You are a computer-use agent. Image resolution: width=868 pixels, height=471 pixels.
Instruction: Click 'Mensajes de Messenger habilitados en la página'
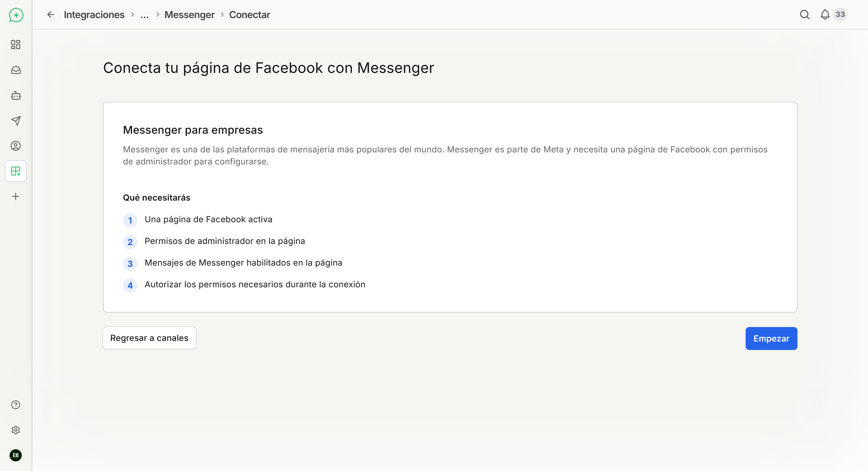243,263
